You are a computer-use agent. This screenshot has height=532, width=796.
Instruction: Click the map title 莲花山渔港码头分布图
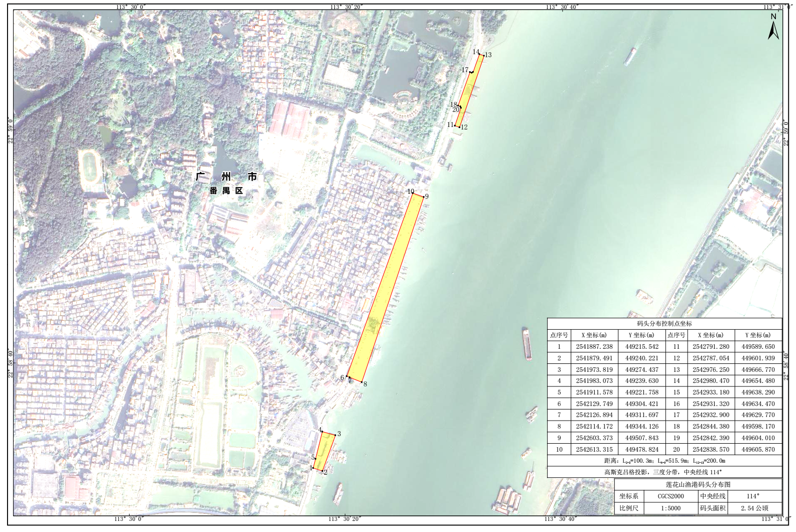click(698, 484)
